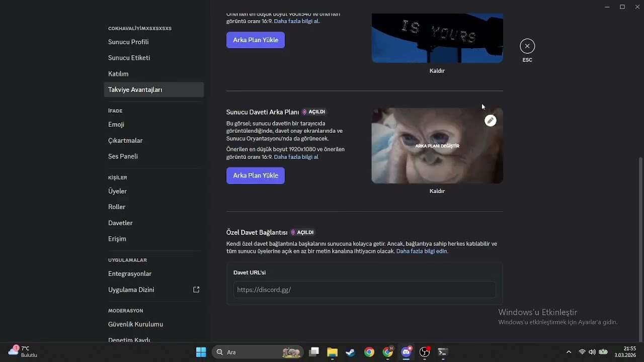The height and width of the screenshot is (362, 644).
Task: Click Kaldır under the monkey background image
Action: coord(437,191)
